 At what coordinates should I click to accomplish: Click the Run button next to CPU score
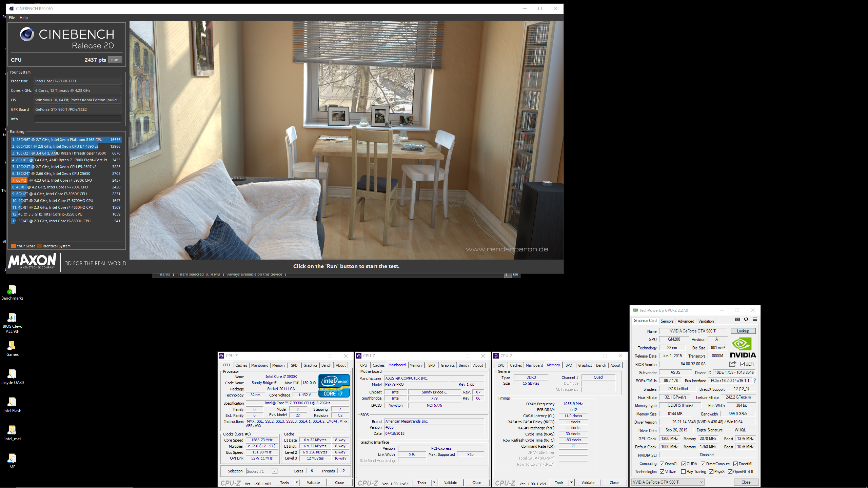(x=115, y=60)
